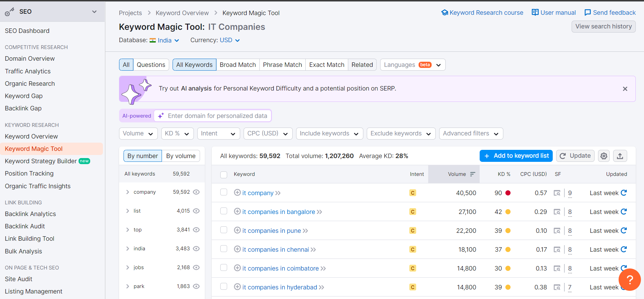Open the KD % filter dropdown
This screenshot has height=299, width=644.
point(177,133)
